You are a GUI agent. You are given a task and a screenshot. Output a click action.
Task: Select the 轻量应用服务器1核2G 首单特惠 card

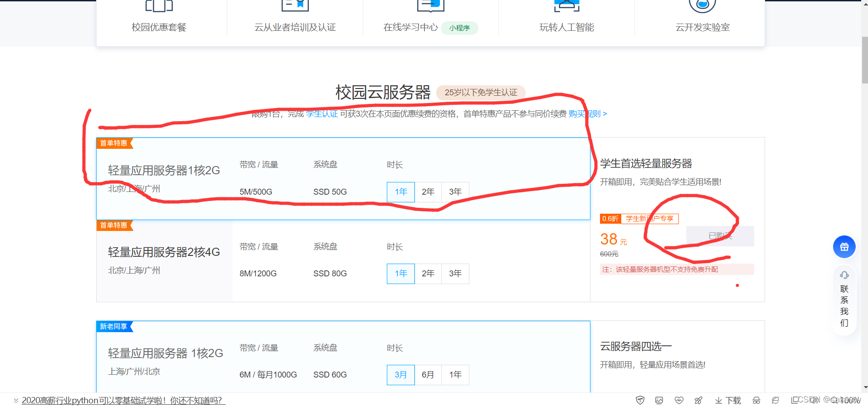point(343,179)
